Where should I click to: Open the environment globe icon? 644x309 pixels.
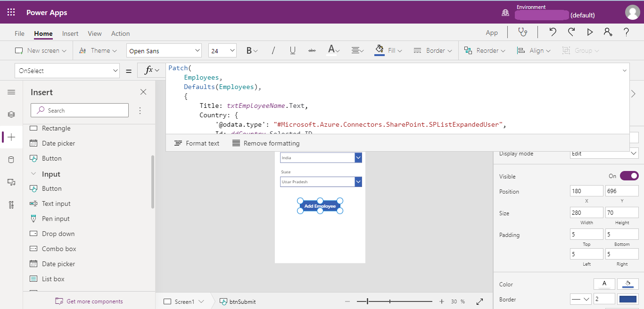click(x=505, y=13)
